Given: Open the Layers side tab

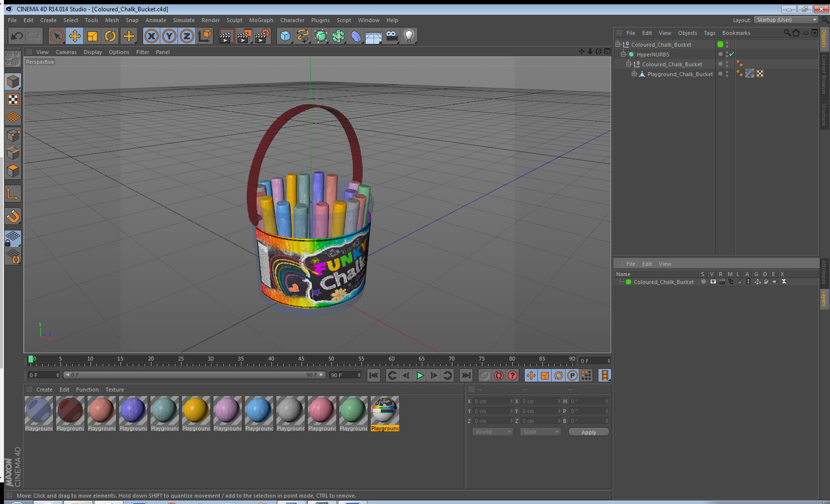Looking at the screenshot, I should tap(824, 298).
